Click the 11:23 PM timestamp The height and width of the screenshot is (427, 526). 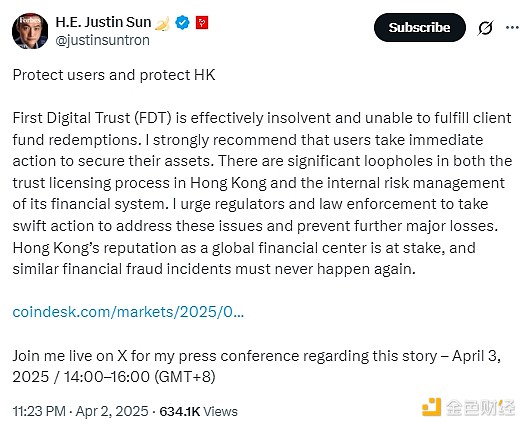coord(39,411)
